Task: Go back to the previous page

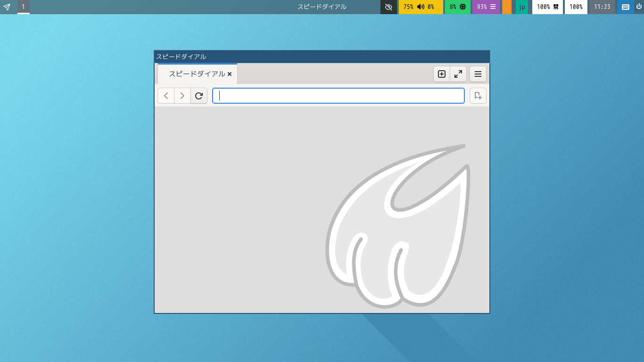Action: click(x=166, y=96)
